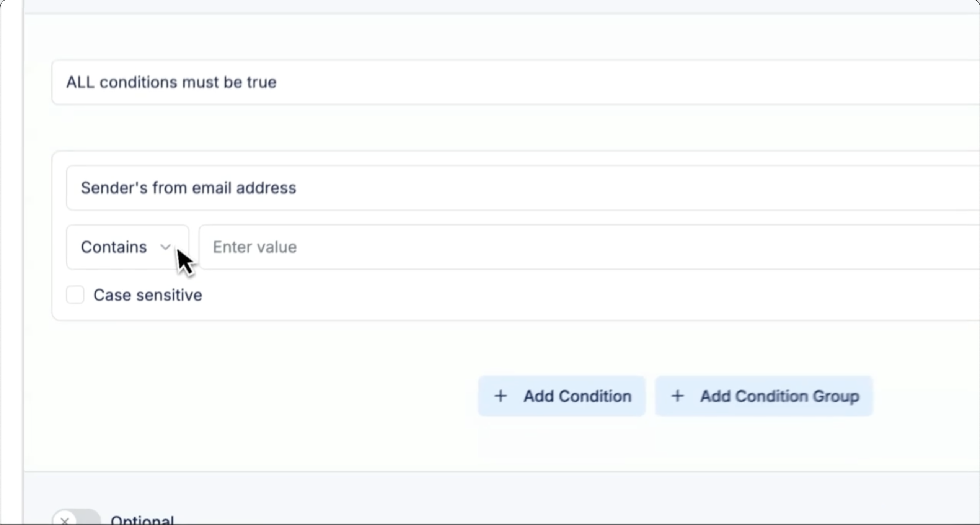The height and width of the screenshot is (525, 980).
Task: Click the Add Condition Group label text
Action: (x=779, y=396)
